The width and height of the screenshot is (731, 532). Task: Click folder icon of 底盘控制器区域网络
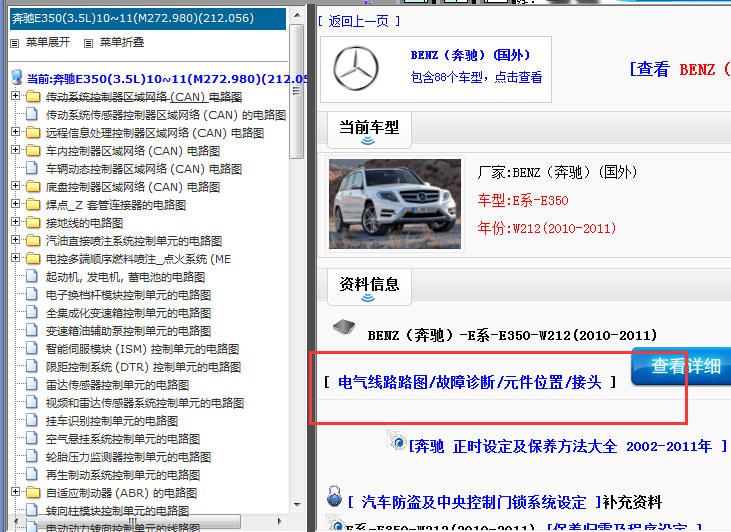pos(33,187)
